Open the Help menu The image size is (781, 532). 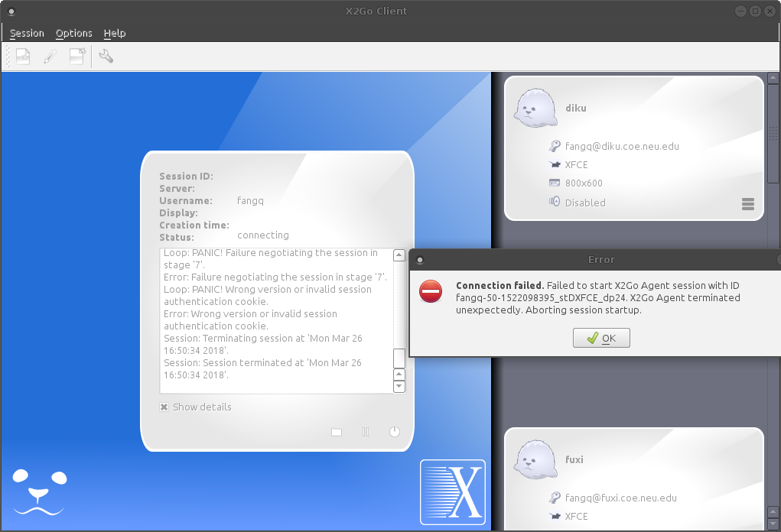point(115,34)
